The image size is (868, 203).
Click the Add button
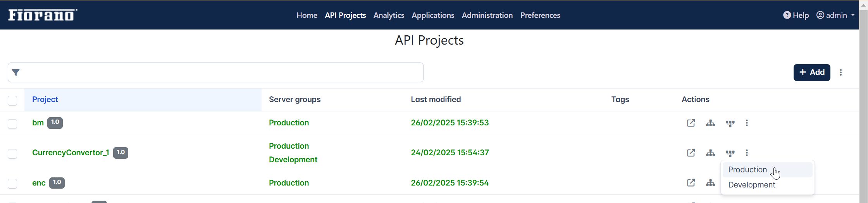pos(812,73)
